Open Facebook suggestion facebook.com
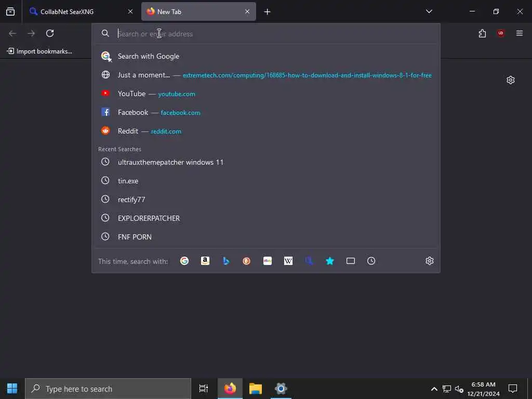The width and height of the screenshot is (532, 399). 266,112
